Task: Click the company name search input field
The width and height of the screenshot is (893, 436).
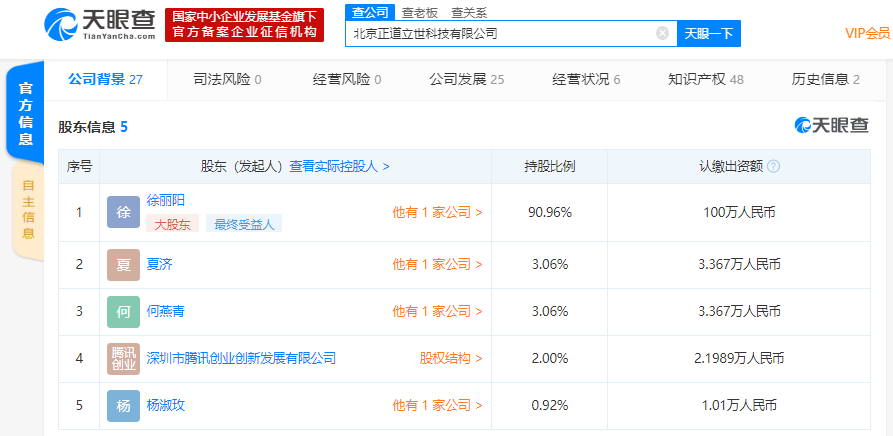Action: tap(500, 34)
